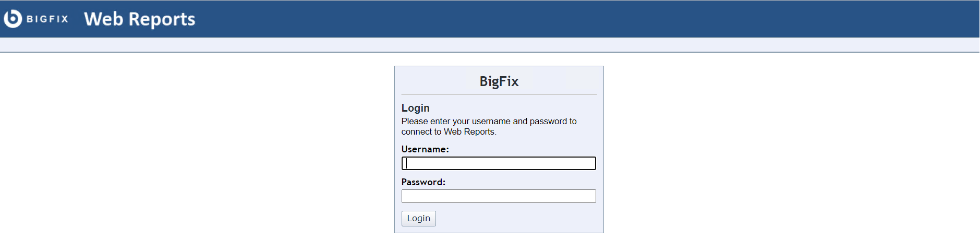The image size is (980, 252).
Task: Click the BigFix heading in the login panel
Action: 499,81
